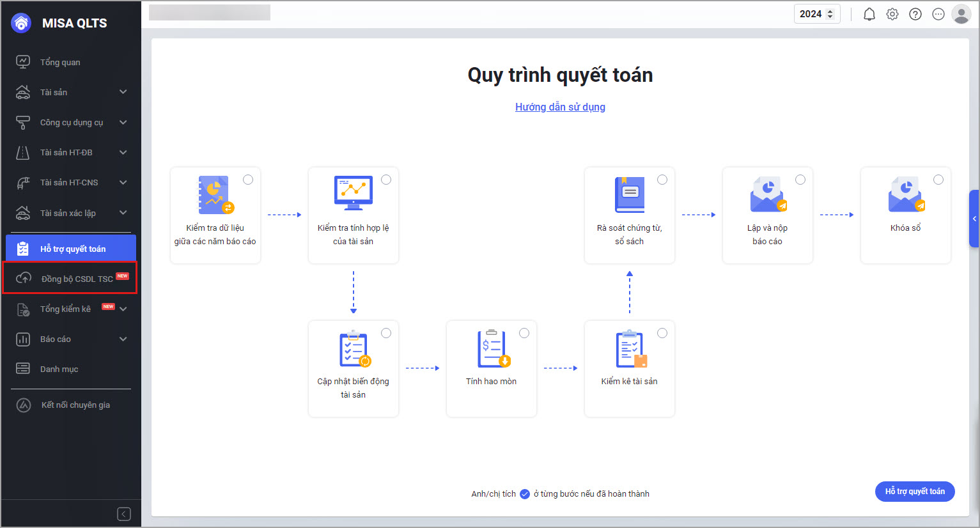Open Lập và nộp báo cáo step icon
Viewport: 980px width, 528px height.
768,194
